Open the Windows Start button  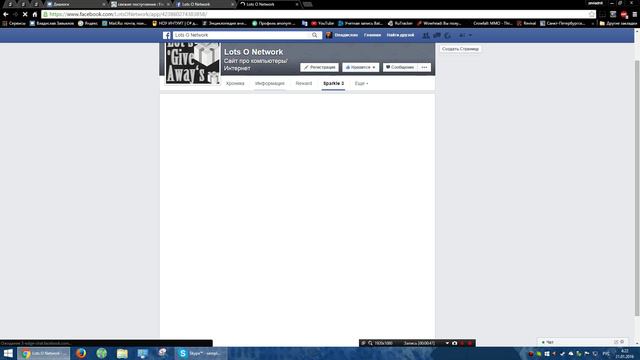click(8, 353)
